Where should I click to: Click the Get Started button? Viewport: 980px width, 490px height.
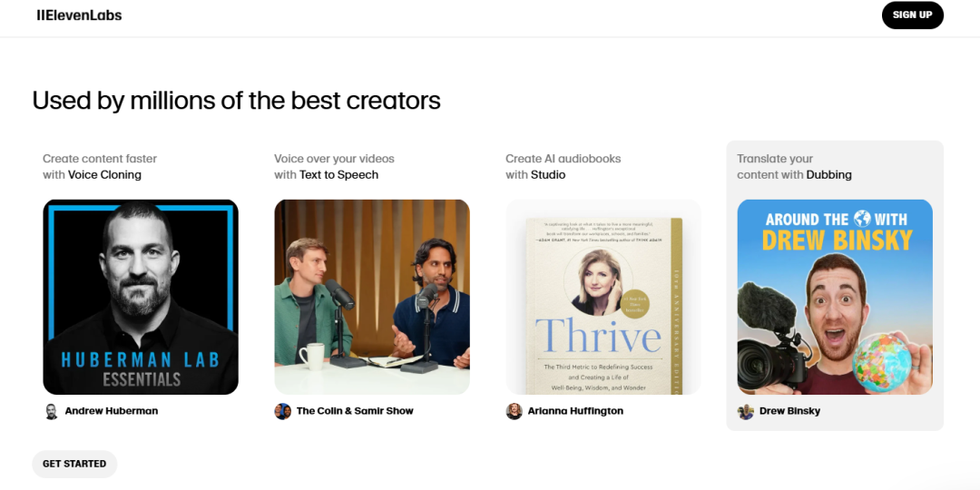[x=74, y=464]
